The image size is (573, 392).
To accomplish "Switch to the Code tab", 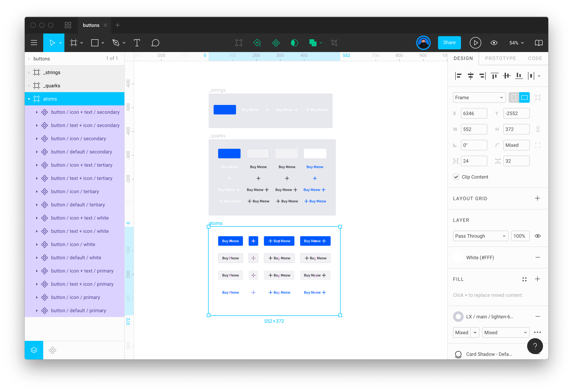I will [x=535, y=58].
